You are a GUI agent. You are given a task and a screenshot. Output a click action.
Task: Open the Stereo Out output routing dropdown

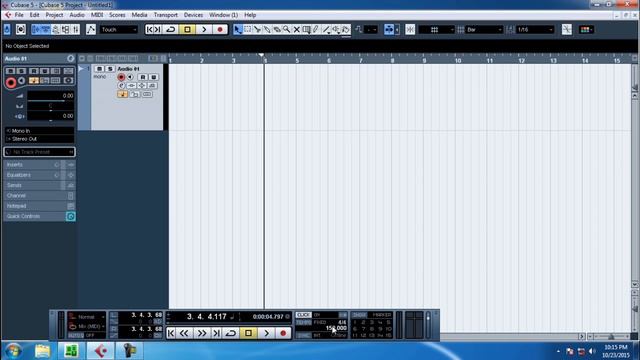pyautogui.click(x=40, y=139)
